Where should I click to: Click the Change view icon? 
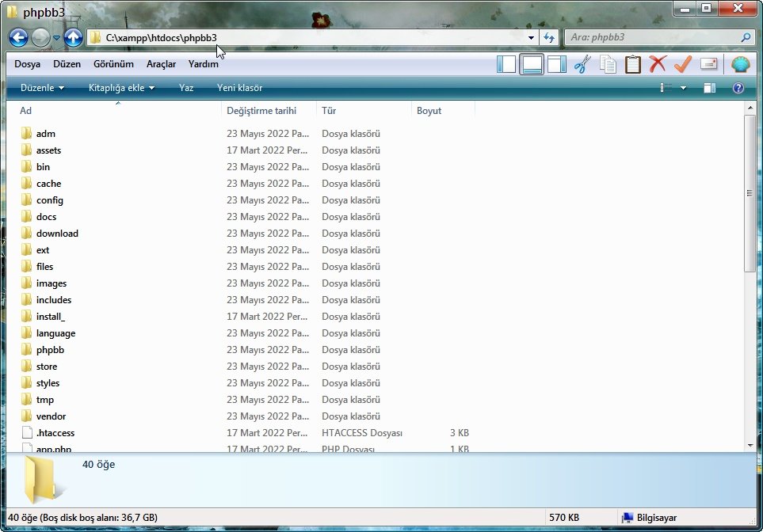666,88
